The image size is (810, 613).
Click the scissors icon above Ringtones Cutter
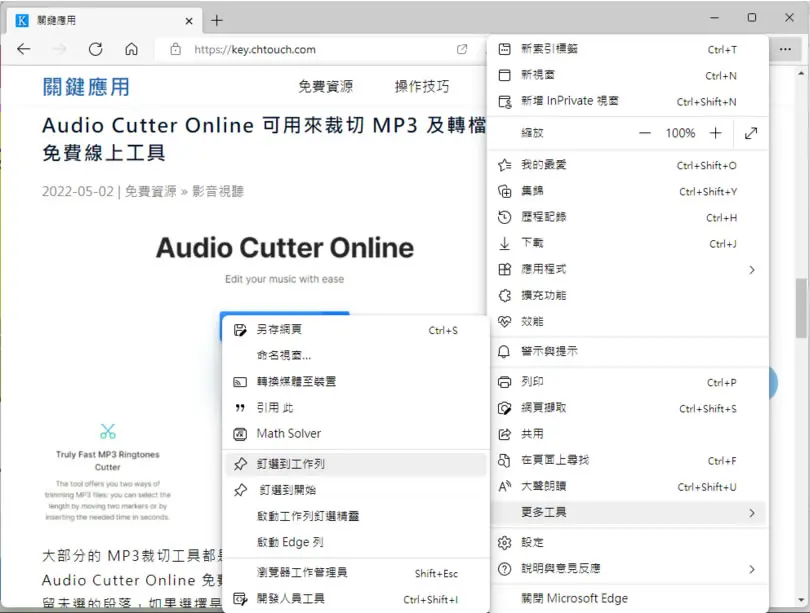[107, 431]
